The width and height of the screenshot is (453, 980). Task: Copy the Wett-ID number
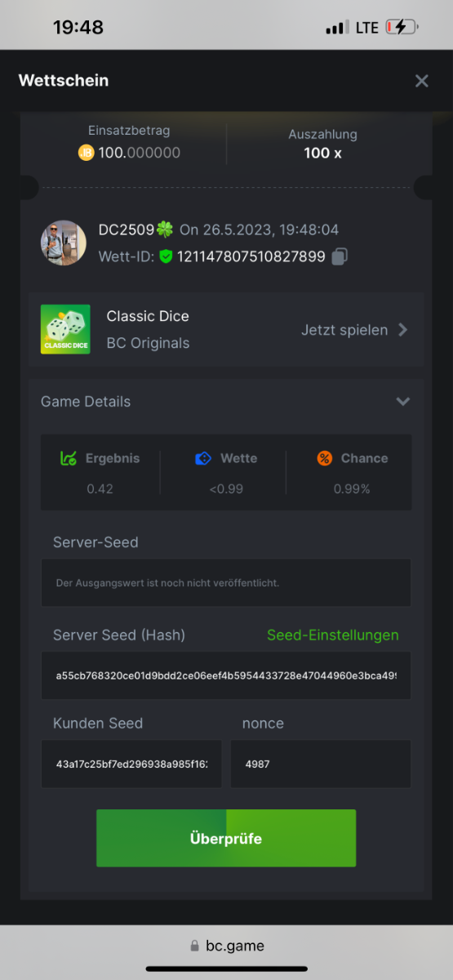coord(340,256)
